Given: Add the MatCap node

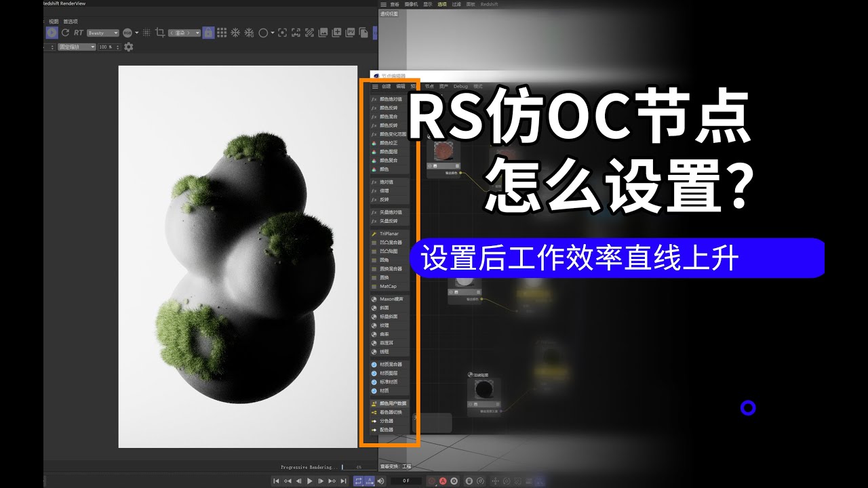Looking at the screenshot, I should click(389, 287).
